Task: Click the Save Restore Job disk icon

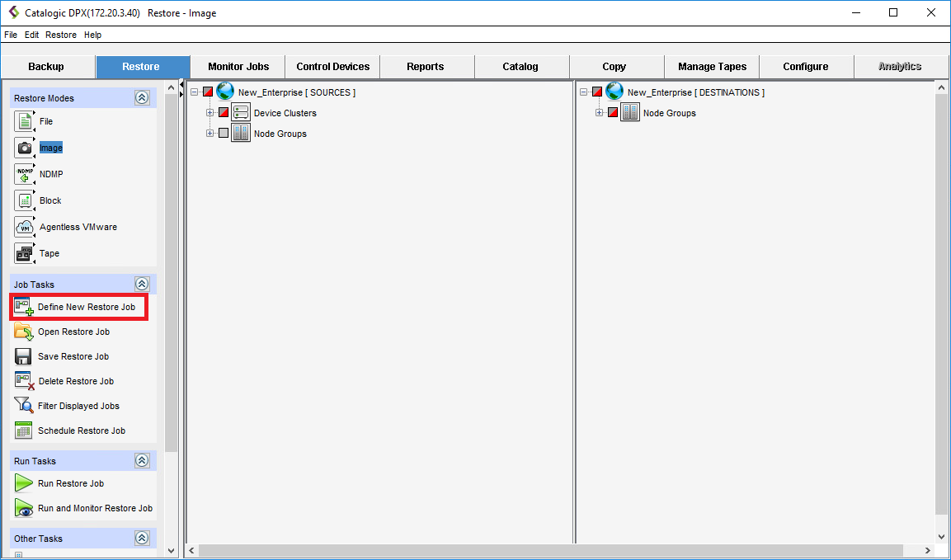Action: tap(23, 356)
